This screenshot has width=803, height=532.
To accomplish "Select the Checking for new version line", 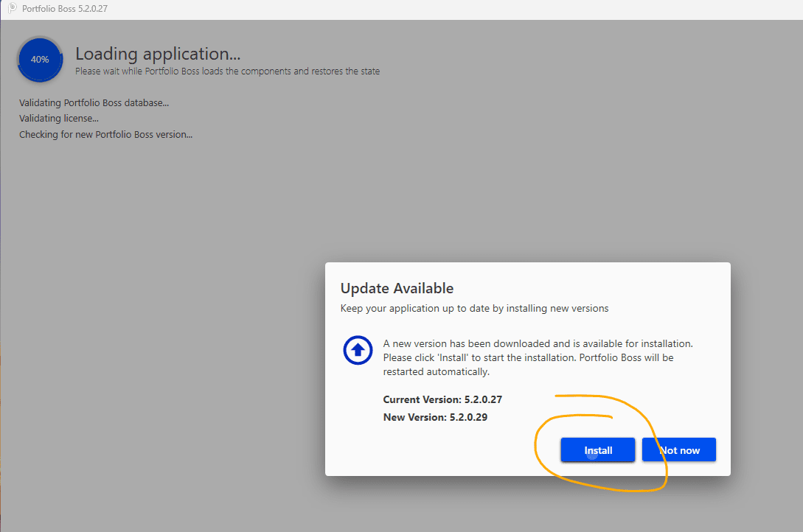I will tap(105, 134).
